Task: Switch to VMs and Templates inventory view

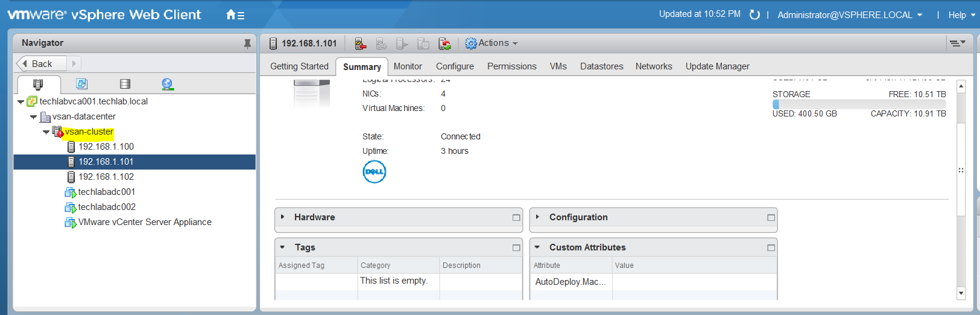Action: [82, 84]
